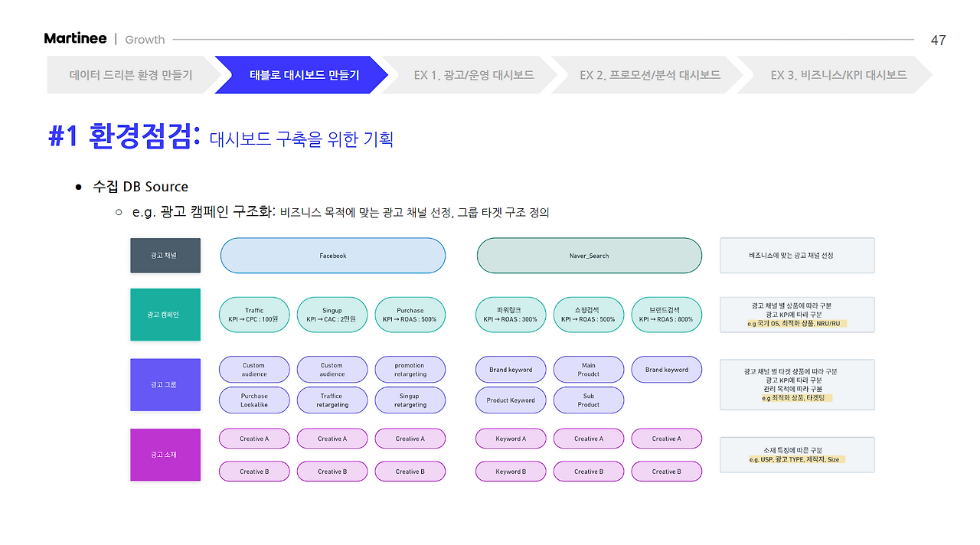Click the Product Keyword group pill
The width and height of the screenshot is (980, 545).
[510, 400]
